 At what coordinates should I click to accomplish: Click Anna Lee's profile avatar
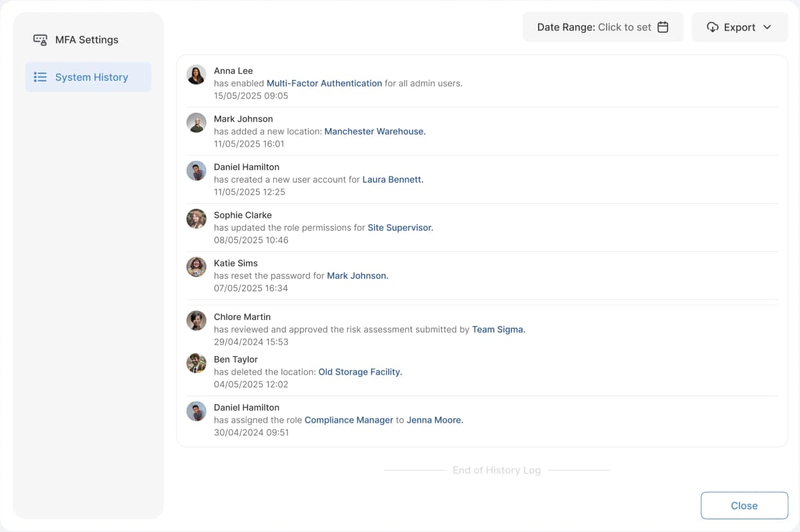pyautogui.click(x=196, y=75)
